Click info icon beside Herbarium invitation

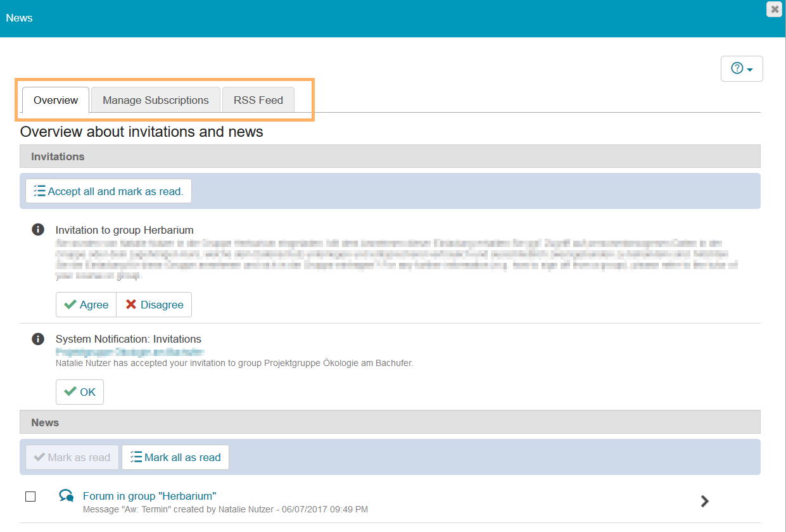click(38, 229)
